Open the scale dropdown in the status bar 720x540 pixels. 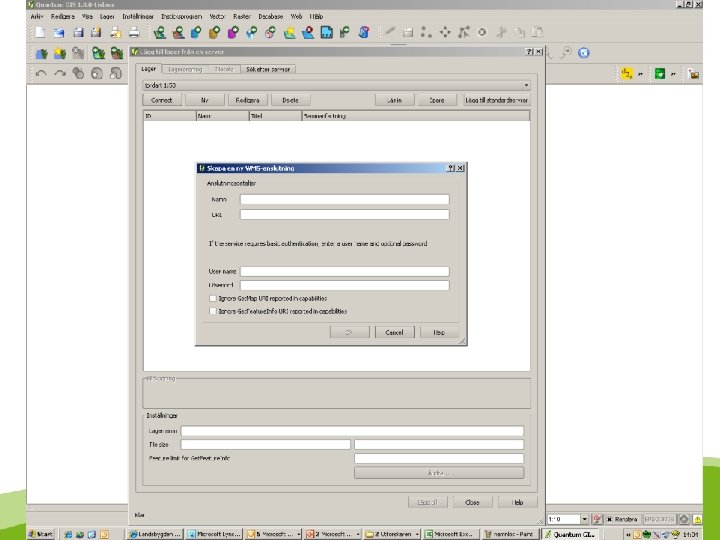(584, 519)
